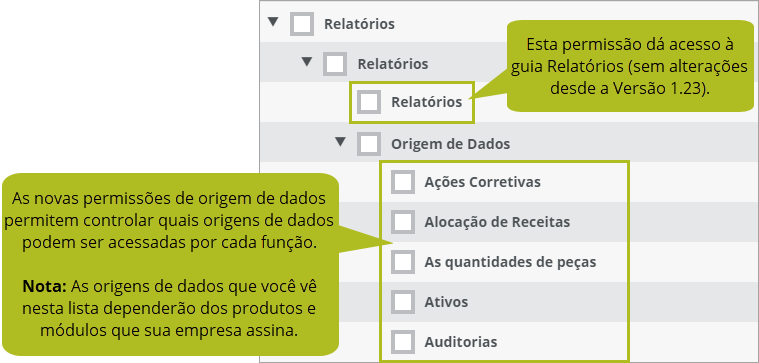Select the Origem de Dados label

click(450, 144)
